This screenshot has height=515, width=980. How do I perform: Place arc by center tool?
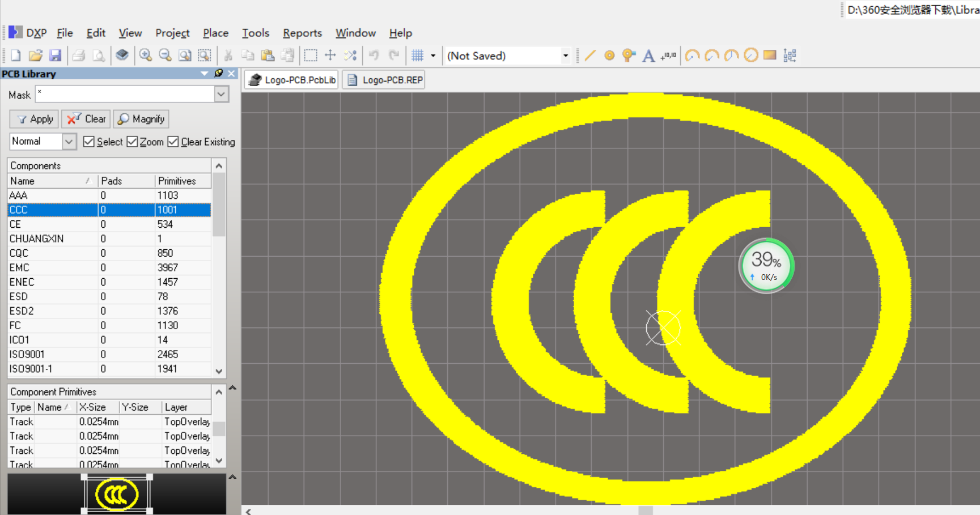[x=692, y=56]
